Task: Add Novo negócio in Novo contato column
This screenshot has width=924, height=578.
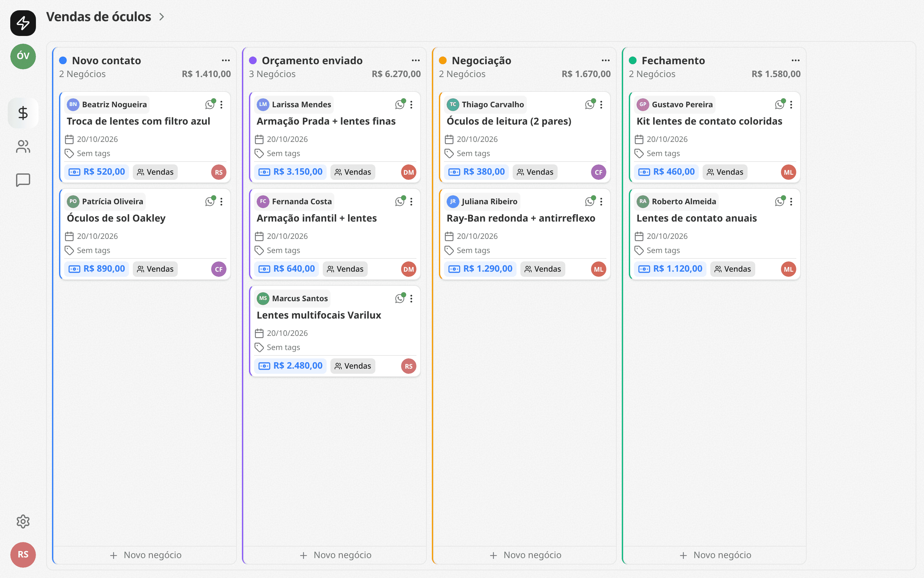Action: click(145, 555)
